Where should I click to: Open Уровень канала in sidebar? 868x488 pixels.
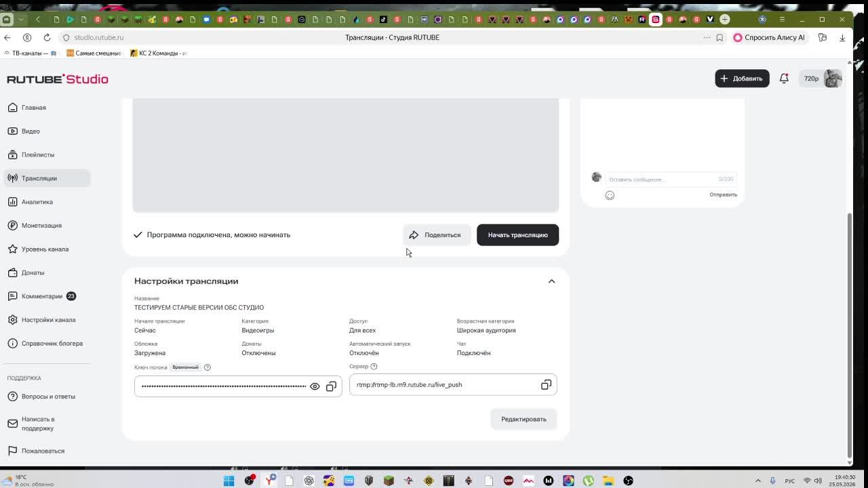pyautogui.click(x=47, y=249)
